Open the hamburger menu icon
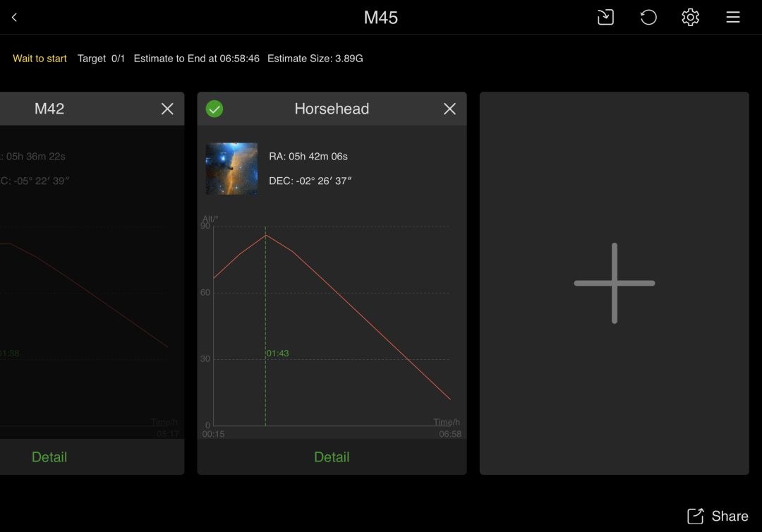Viewport: 762px width, 532px height. [733, 18]
